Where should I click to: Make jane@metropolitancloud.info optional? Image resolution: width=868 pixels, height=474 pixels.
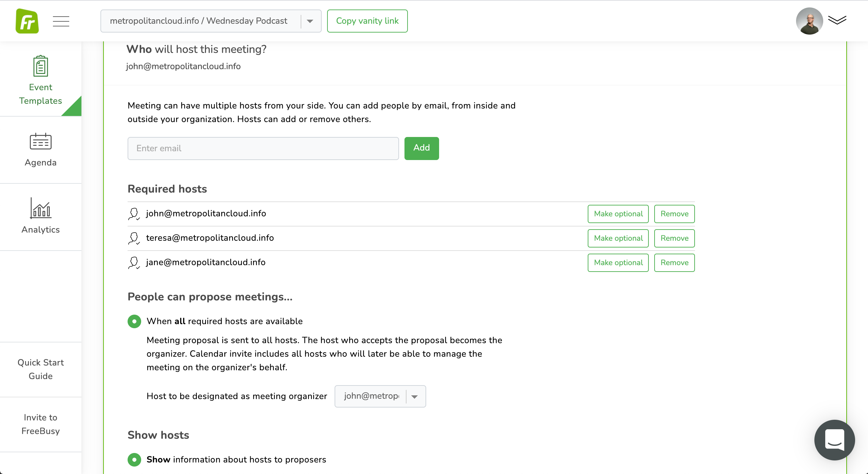[618, 262]
